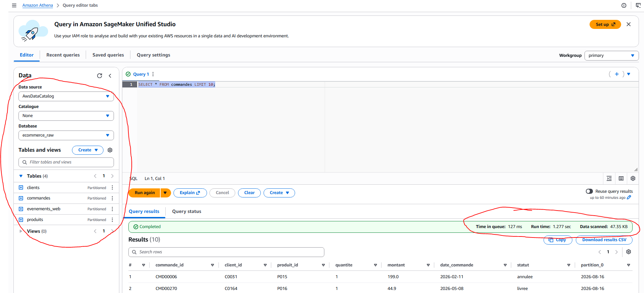The image size is (644, 293).
Task: Expand the clients table plus icon
Action: point(21,188)
